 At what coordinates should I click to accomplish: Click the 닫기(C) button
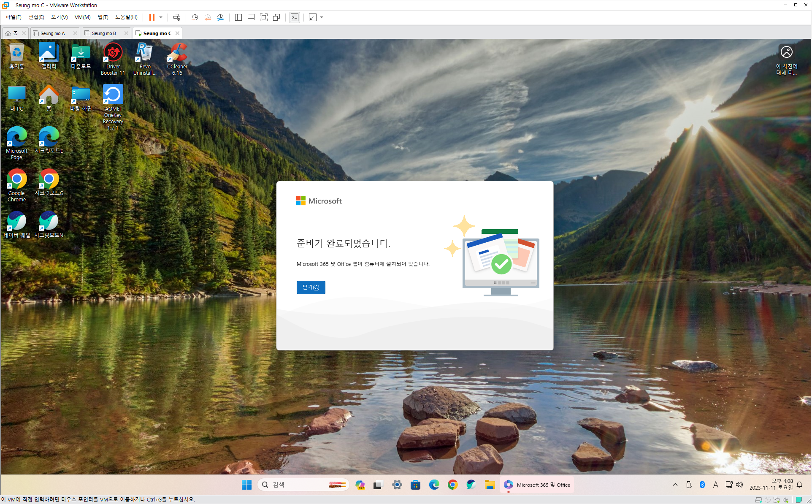click(x=311, y=287)
